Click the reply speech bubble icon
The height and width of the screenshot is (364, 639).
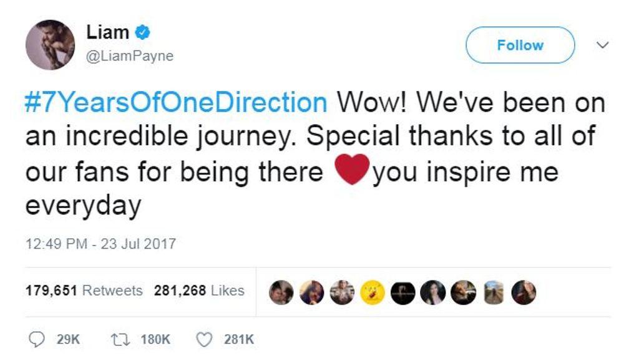tap(37, 340)
